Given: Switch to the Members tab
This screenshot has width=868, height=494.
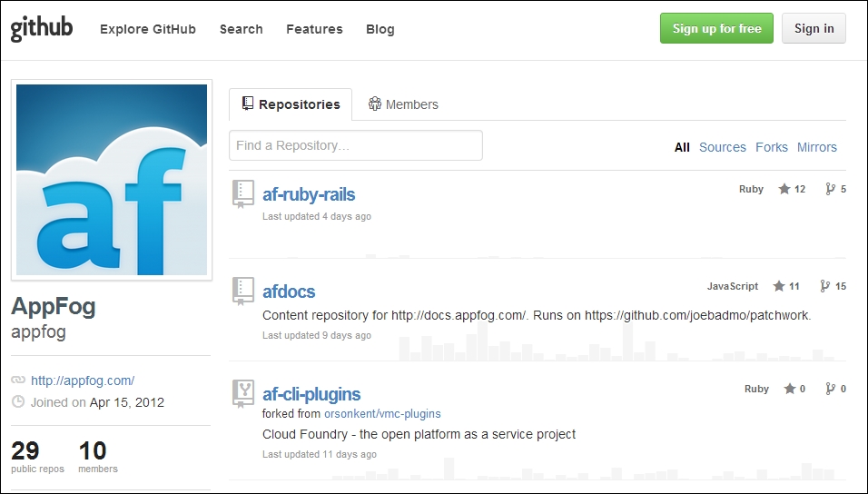Looking at the screenshot, I should point(402,104).
